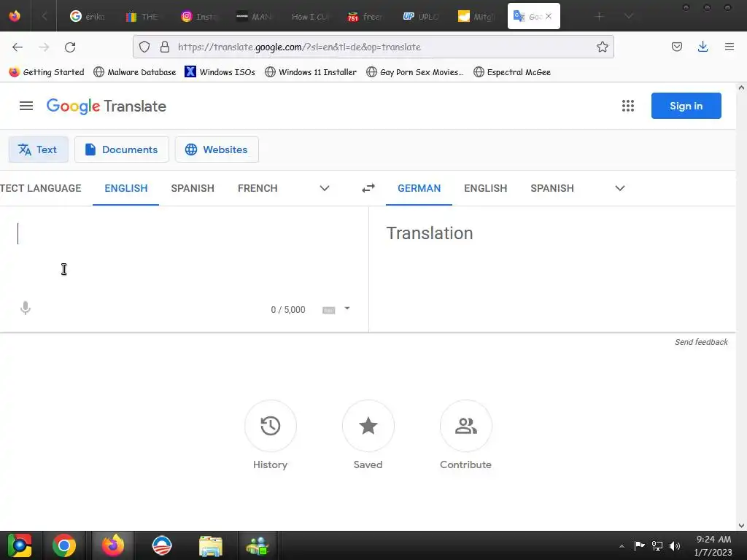747x560 pixels.
Task: Switch to the UPLO tab
Action: (421, 16)
